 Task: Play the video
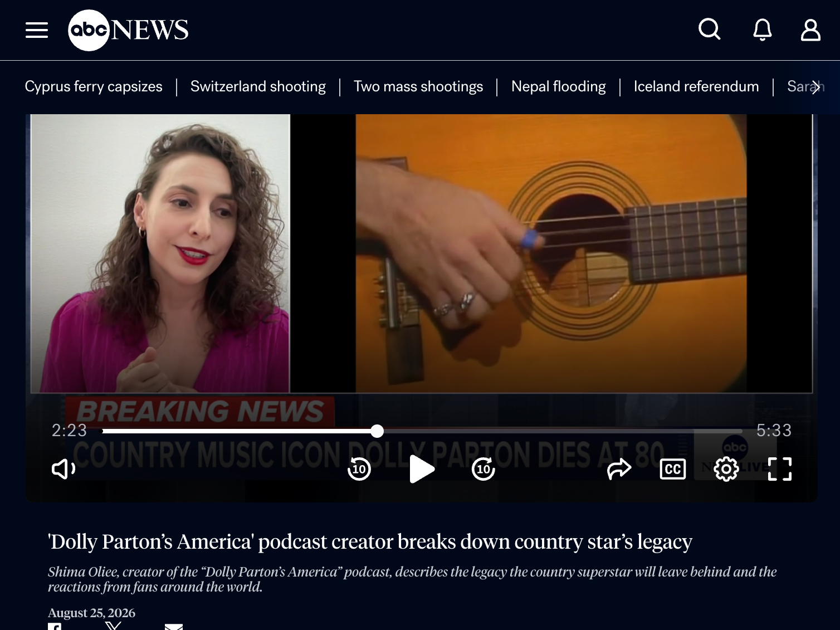tap(422, 469)
